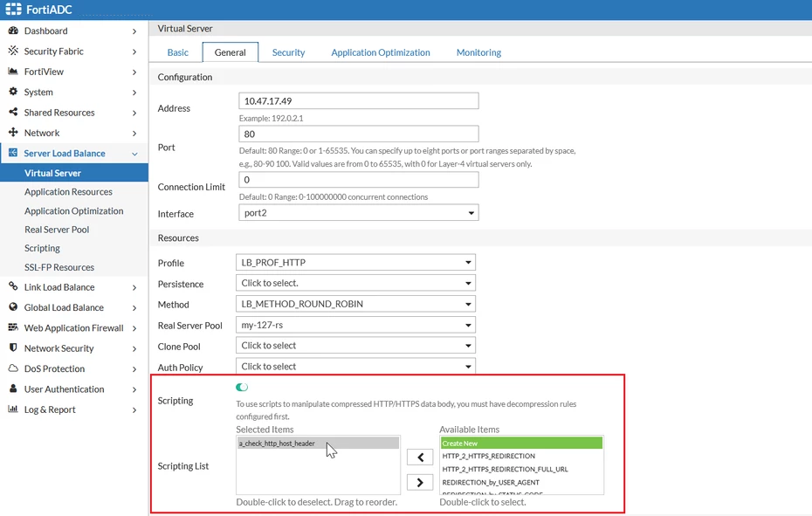Click the Log & Report chart icon

click(13, 409)
